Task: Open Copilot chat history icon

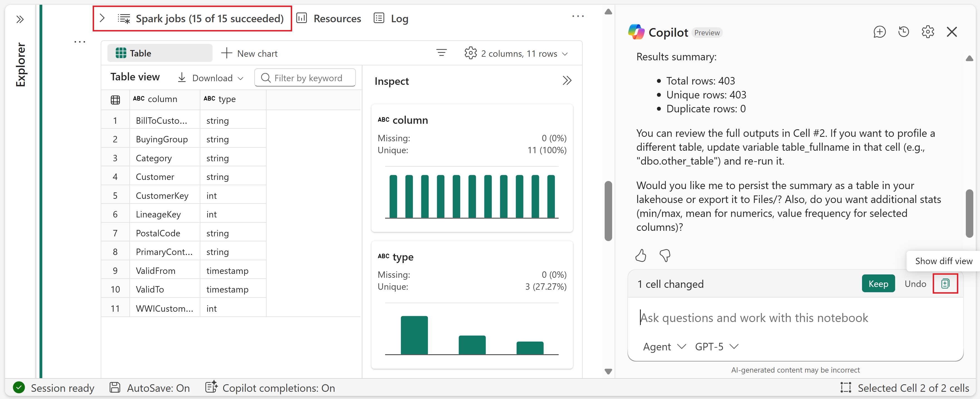Action: click(x=903, y=32)
